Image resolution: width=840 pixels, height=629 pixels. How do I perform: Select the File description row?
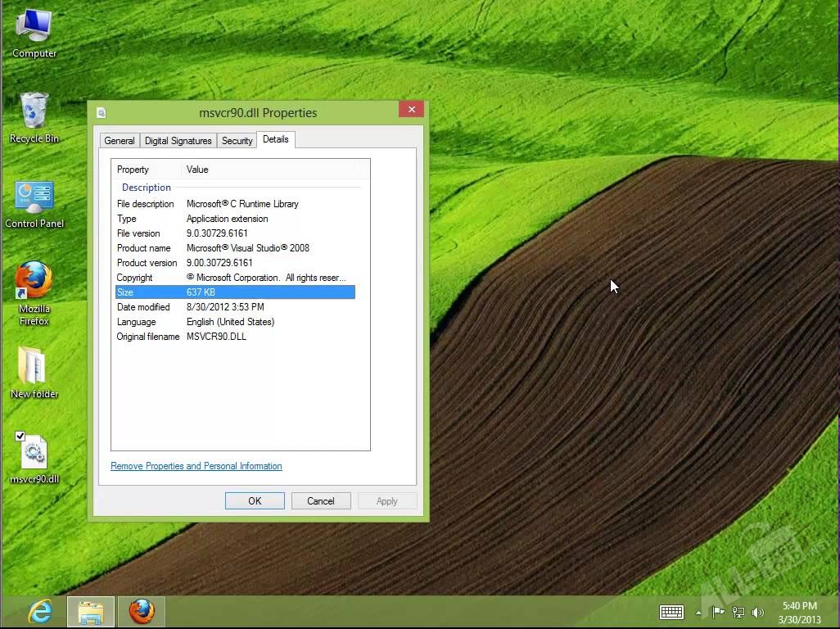pyautogui.click(x=235, y=204)
